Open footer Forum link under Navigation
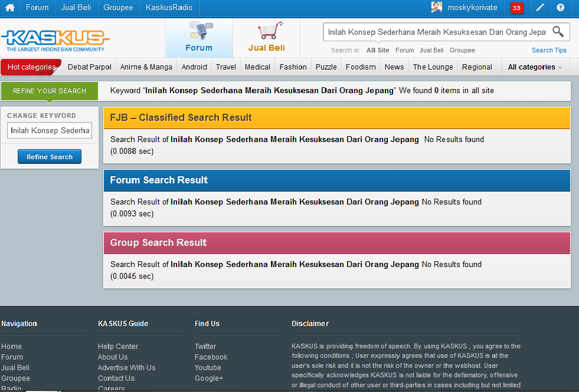The height and width of the screenshot is (392, 579). tap(12, 357)
